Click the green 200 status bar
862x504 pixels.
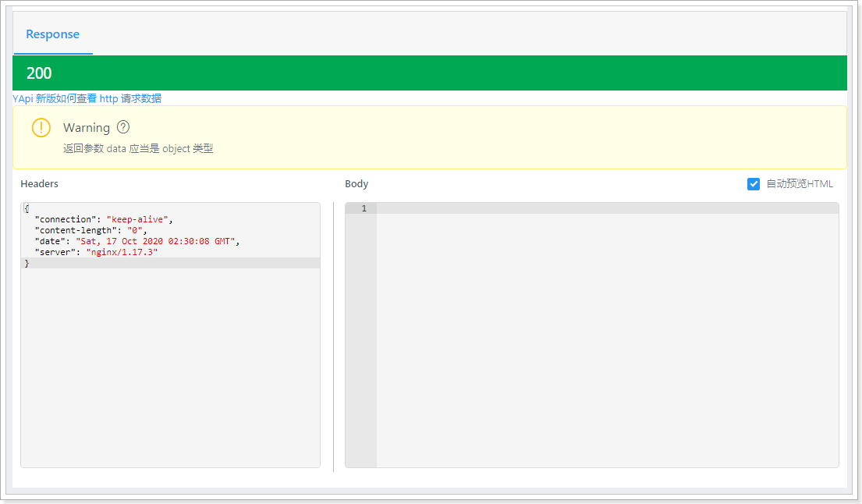coord(429,73)
